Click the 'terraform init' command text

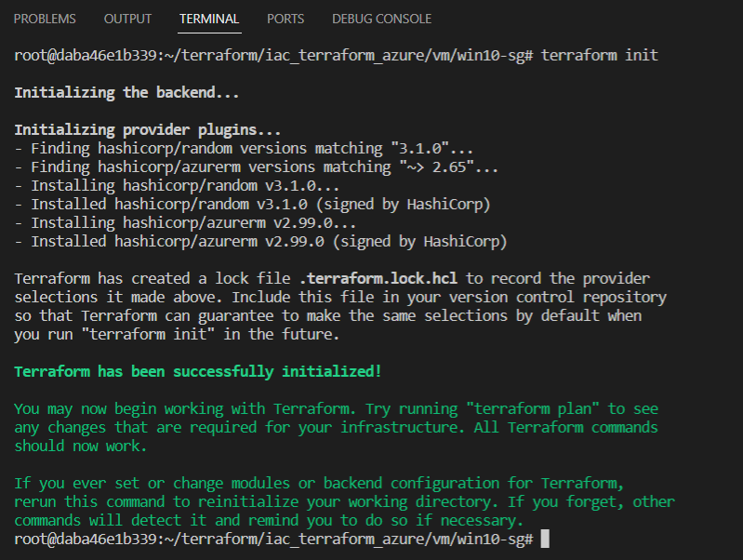coord(600,55)
